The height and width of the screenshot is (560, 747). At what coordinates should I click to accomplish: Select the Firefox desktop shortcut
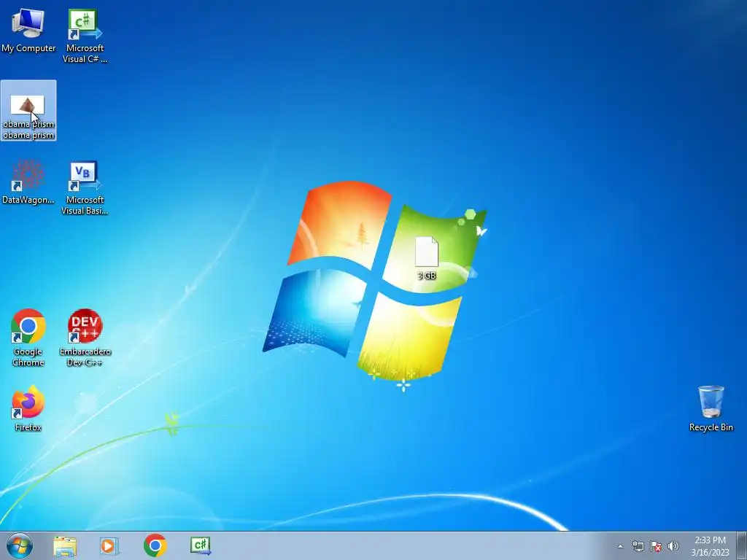pyautogui.click(x=28, y=408)
